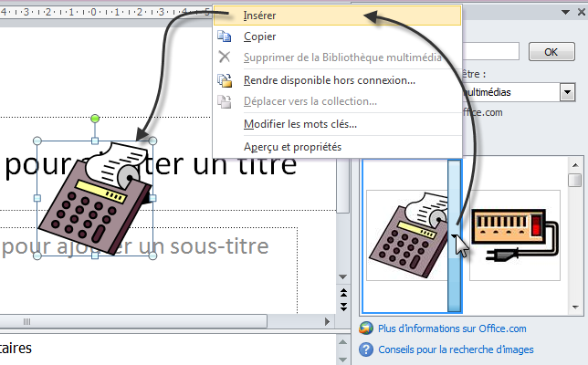588x365 pixels.
Task: Open Conseils pour la recherche d'images link
Action: coord(456,349)
